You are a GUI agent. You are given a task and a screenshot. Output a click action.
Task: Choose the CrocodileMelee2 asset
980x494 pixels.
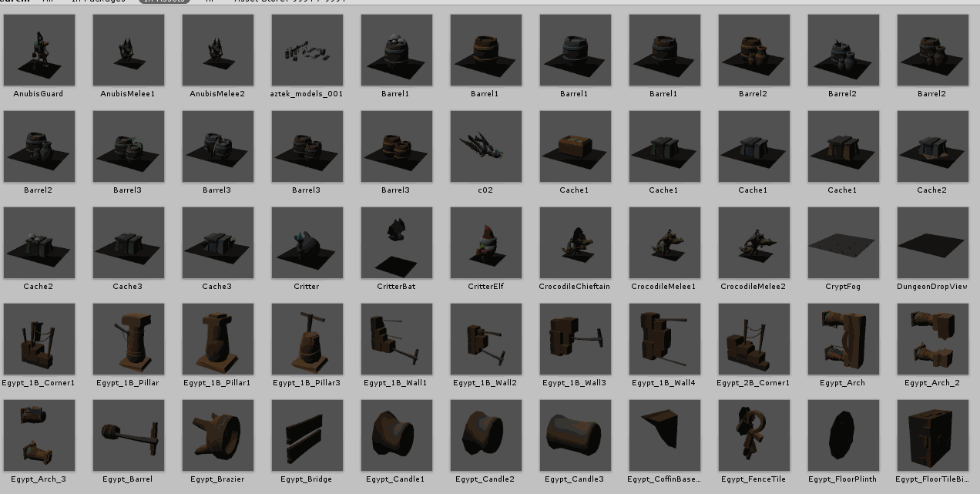(x=754, y=243)
